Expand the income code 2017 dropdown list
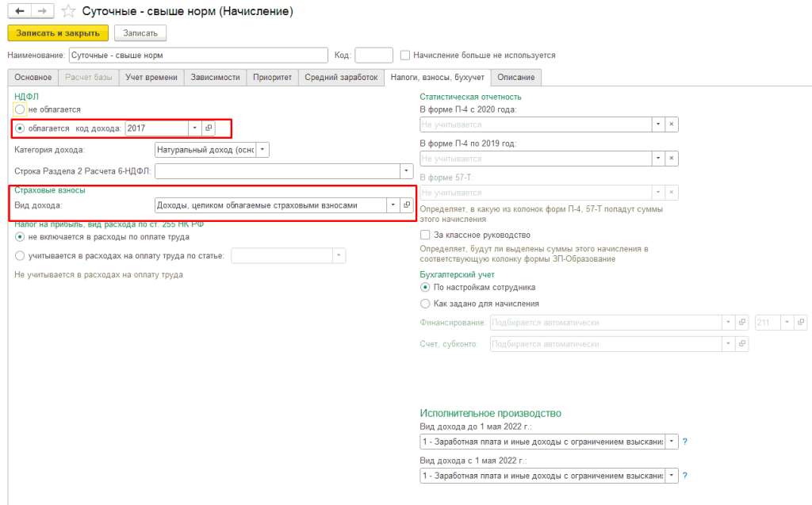 tap(194, 128)
